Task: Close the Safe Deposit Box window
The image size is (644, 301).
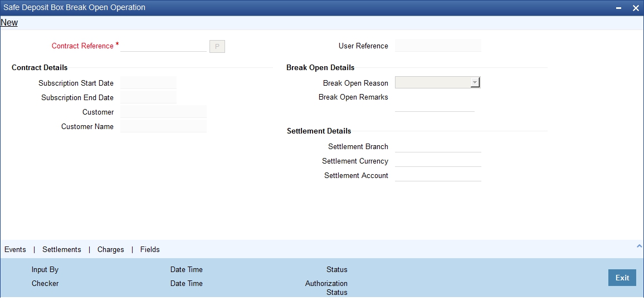Action: pos(636,8)
